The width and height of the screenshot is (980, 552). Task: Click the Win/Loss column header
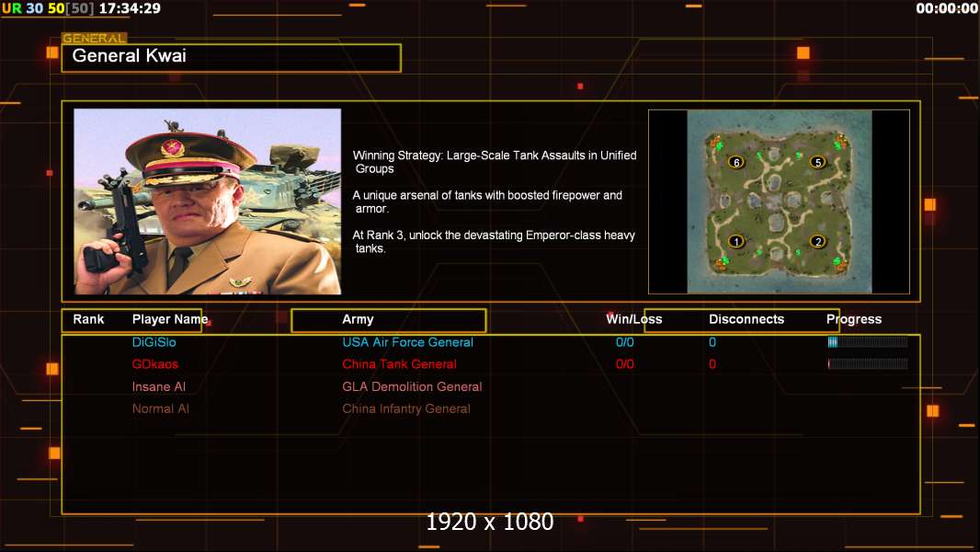click(x=633, y=319)
